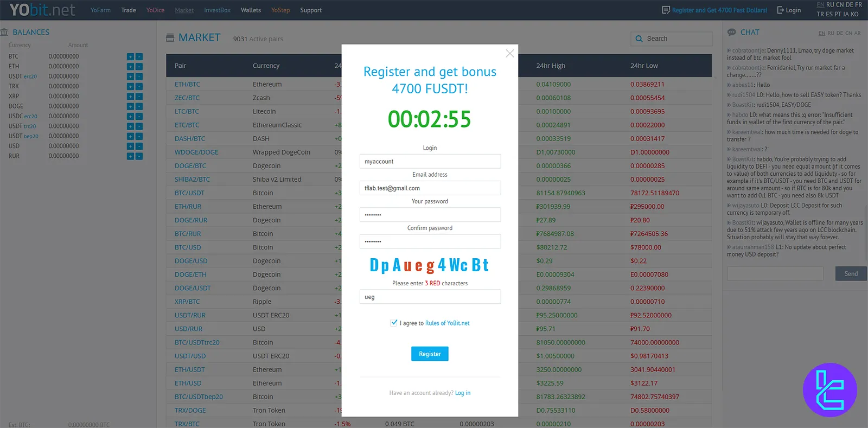Open the YoFarm menu item
The height and width of the screenshot is (428, 868).
coord(100,10)
